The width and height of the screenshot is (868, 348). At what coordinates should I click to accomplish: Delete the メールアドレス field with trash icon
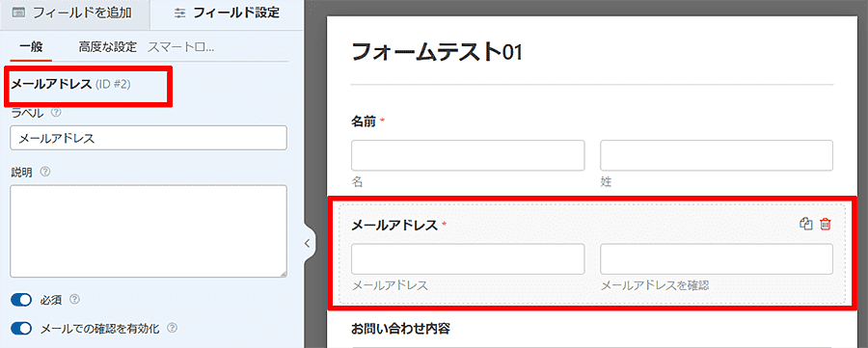click(826, 224)
